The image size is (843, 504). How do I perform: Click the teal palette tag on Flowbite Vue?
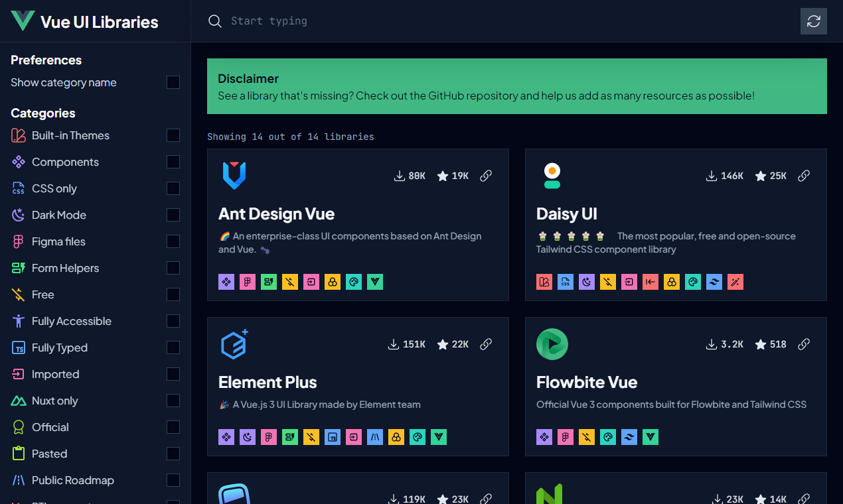click(x=608, y=437)
